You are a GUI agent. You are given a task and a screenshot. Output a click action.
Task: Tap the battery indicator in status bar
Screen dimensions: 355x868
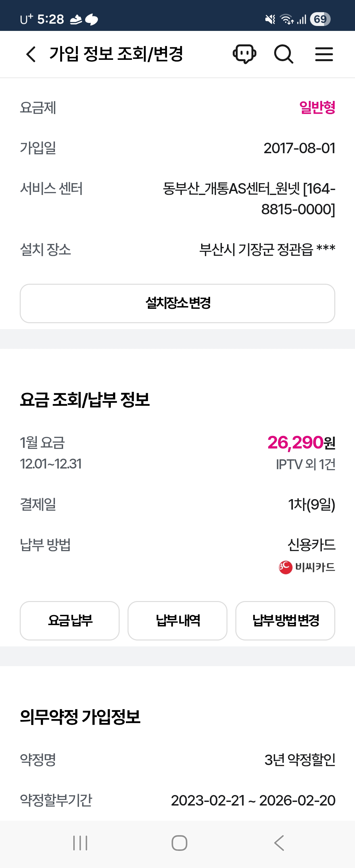[320, 19]
